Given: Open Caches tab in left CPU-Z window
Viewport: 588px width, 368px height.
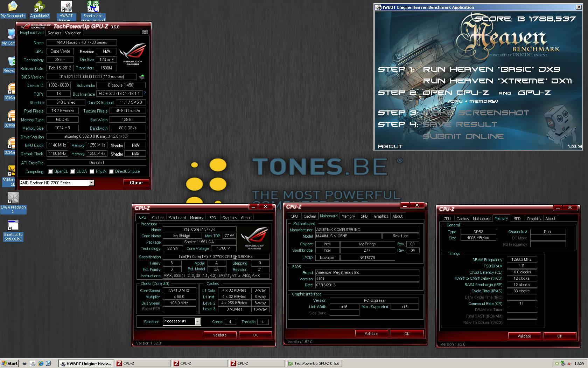Looking at the screenshot, I should click(158, 218).
